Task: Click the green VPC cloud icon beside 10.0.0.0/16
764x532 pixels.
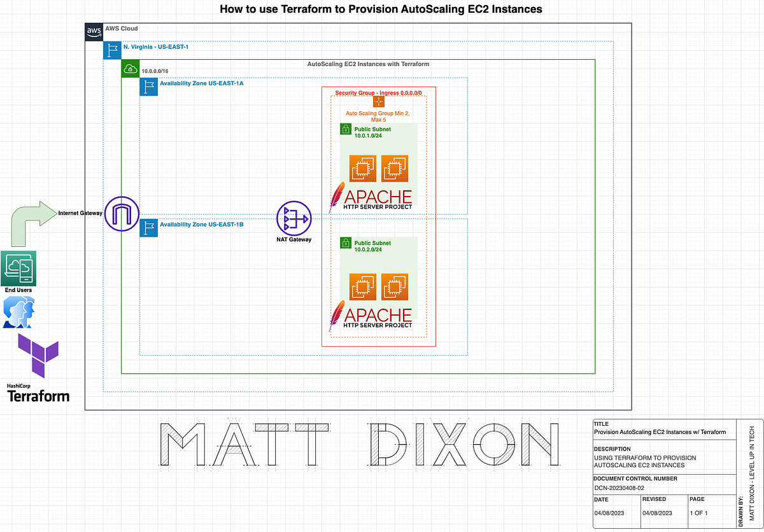Action: click(130, 67)
